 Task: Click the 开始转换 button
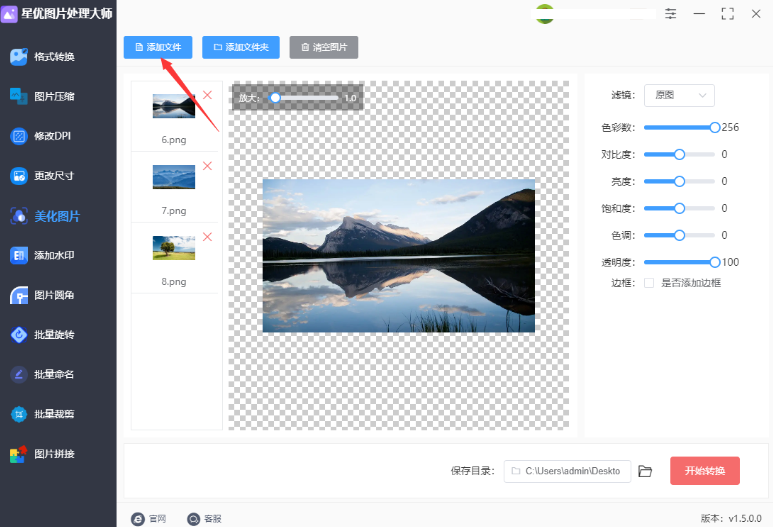point(704,471)
